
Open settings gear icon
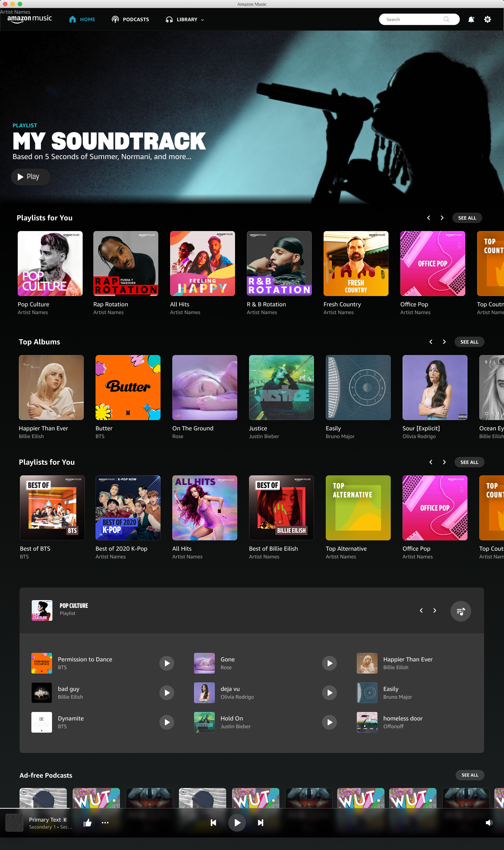pos(487,20)
